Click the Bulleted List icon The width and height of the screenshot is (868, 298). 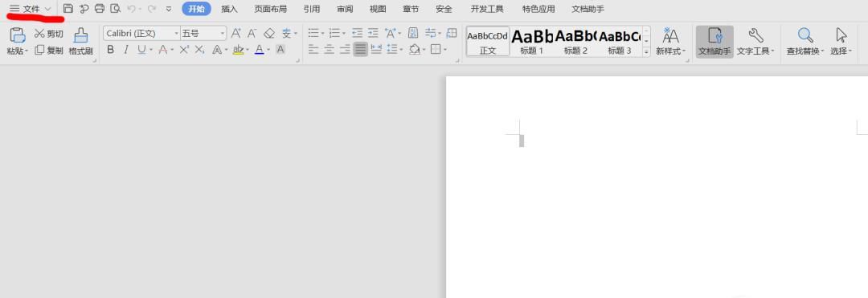(313, 33)
